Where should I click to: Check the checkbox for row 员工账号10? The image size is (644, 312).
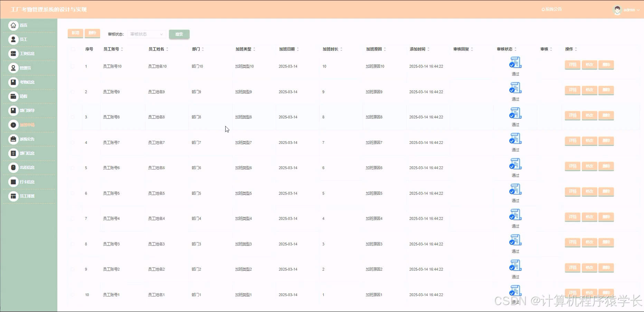(73, 66)
